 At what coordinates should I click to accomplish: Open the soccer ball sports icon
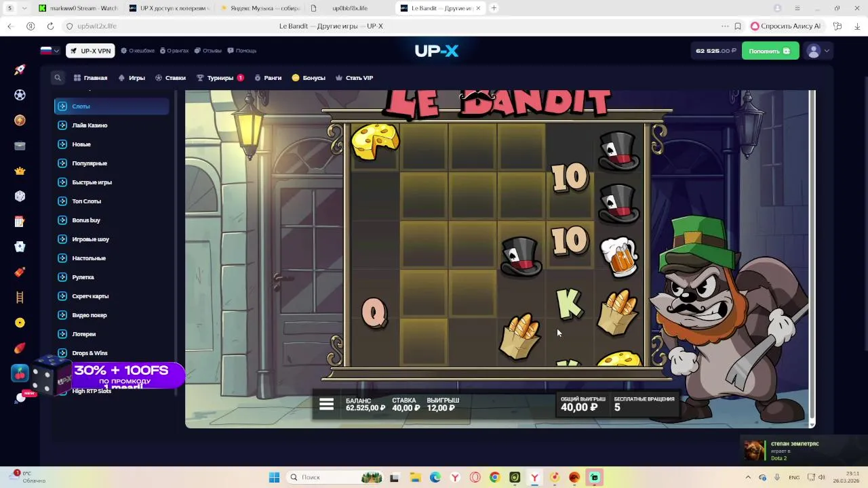click(20, 95)
